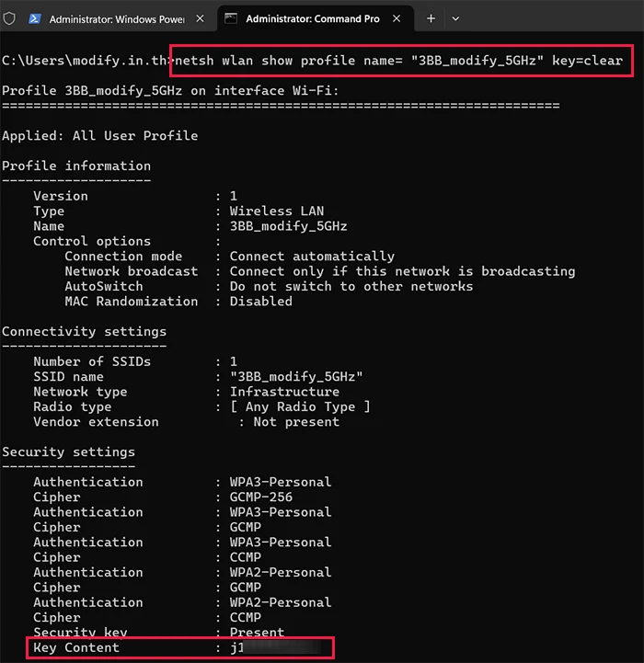Click the 'Connection mode' label
This screenshot has height=663, width=644.
[x=123, y=257]
